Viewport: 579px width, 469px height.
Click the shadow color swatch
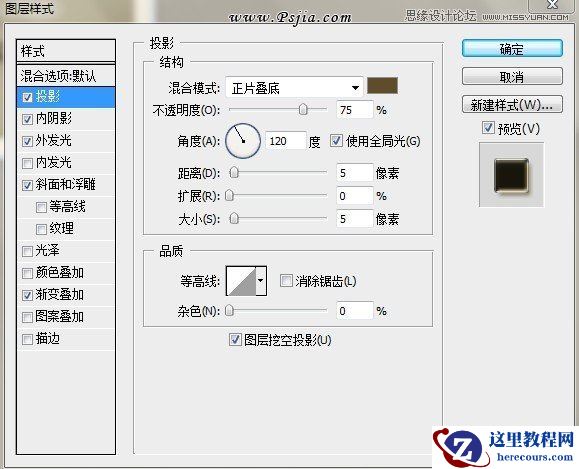point(382,86)
